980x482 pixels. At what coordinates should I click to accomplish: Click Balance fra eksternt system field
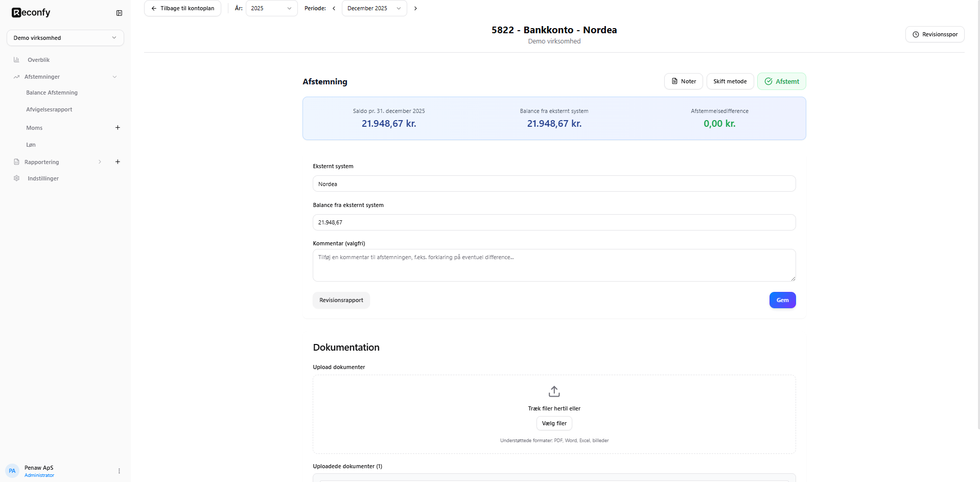tap(554, 222)
